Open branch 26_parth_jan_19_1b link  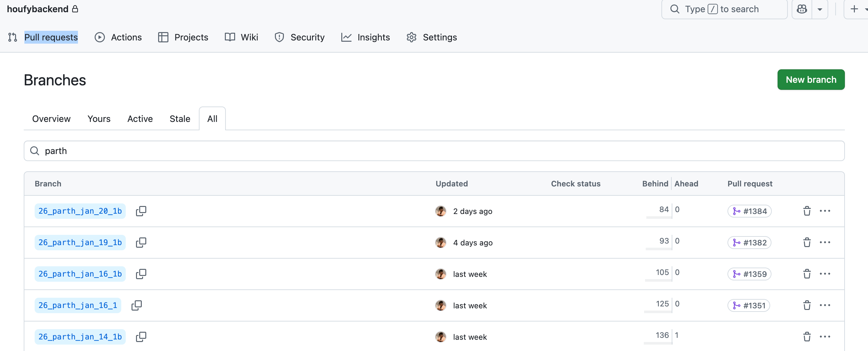pyautogui.click(x=80, y=243)
